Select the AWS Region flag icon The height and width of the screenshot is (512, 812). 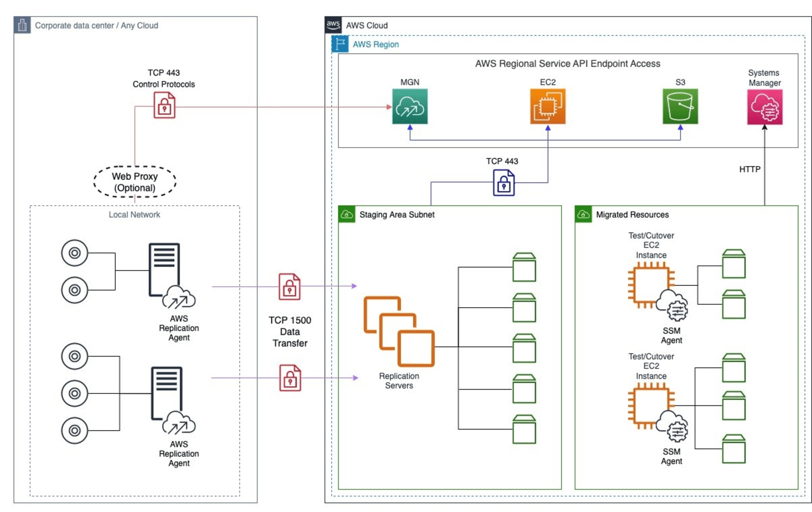click(x=340, y=44)
